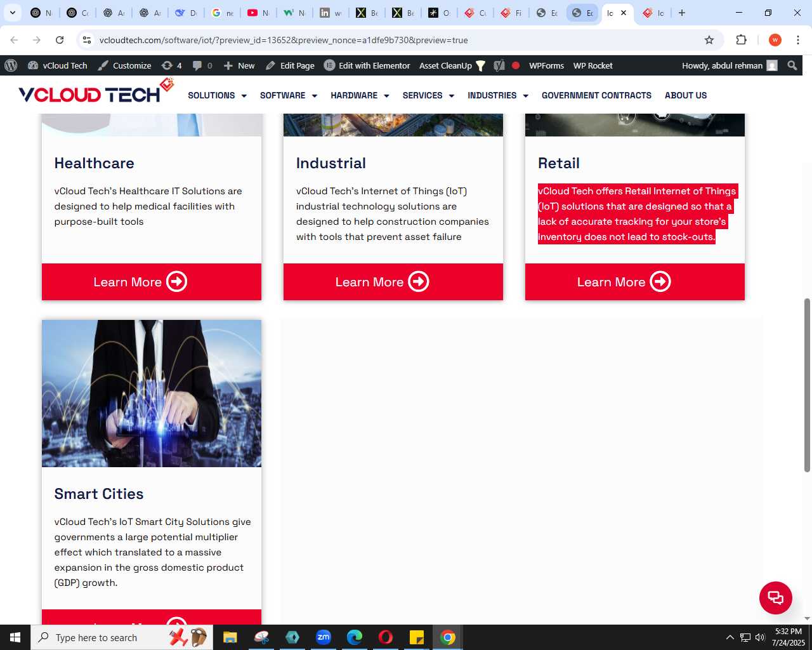Viewport: 812px width, 650px height.
Task: Open the volume control in system tray
Action: pyautogui.click(x=760, y=637)
